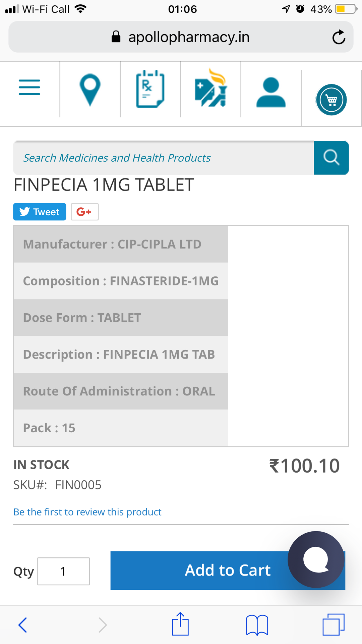The width and height of the screenshot is (362, 644).
Task: Tap the store locator pin icon
Action: [x=90, y=90]
